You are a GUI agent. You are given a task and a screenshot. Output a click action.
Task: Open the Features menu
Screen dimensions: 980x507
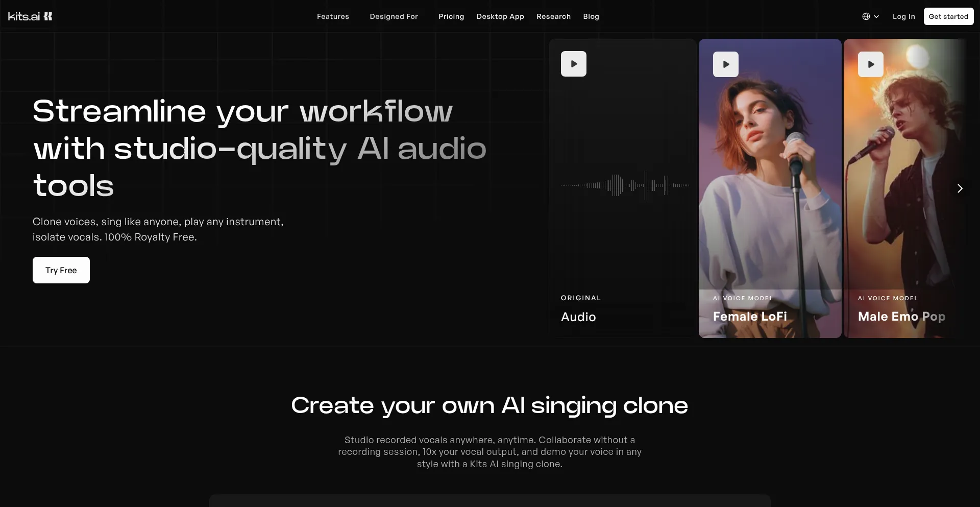[333, 16]
